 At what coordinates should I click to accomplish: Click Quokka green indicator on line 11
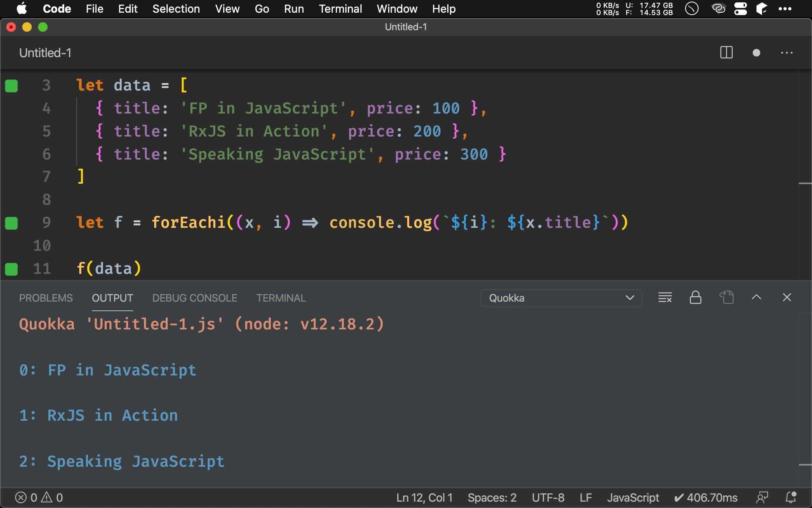pos(11,269)
